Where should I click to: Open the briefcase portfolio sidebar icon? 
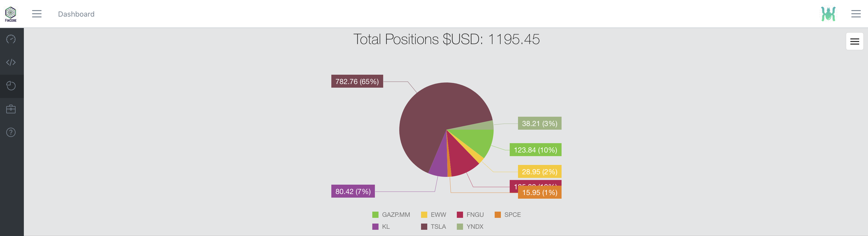[x=11, y=109]
